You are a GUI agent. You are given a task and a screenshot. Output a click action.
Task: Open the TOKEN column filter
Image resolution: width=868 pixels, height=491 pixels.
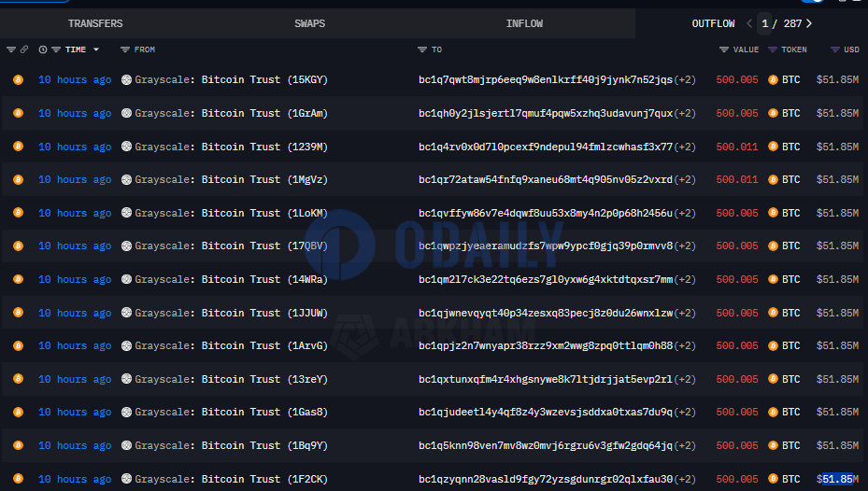(773, 49)
